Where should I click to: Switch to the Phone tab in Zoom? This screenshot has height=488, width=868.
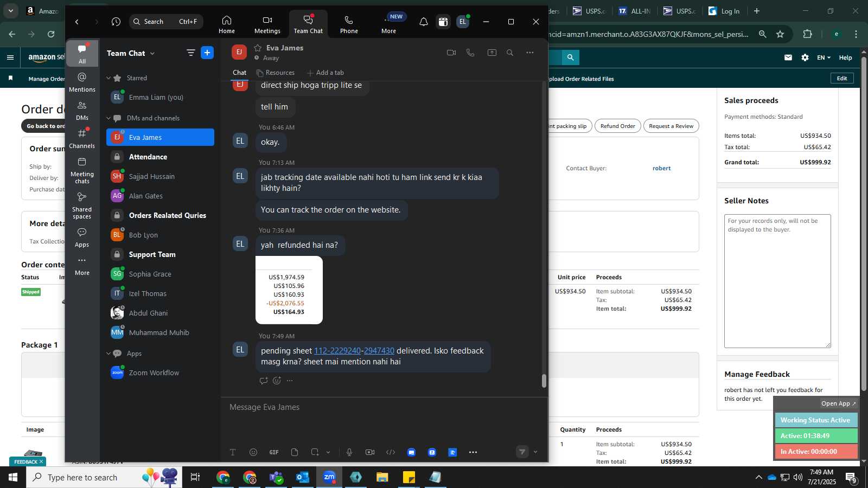point(349,24)
